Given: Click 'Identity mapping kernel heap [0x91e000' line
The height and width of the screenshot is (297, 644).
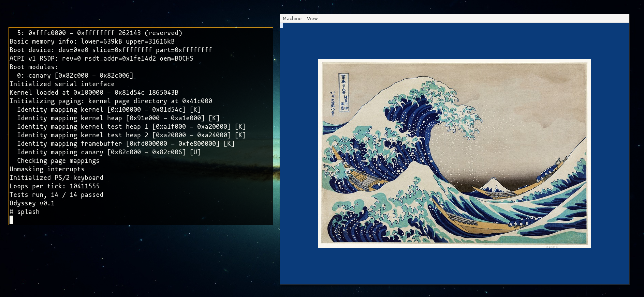Looking at the screenshot, I should pyautogui.click(x=118, y=118).
